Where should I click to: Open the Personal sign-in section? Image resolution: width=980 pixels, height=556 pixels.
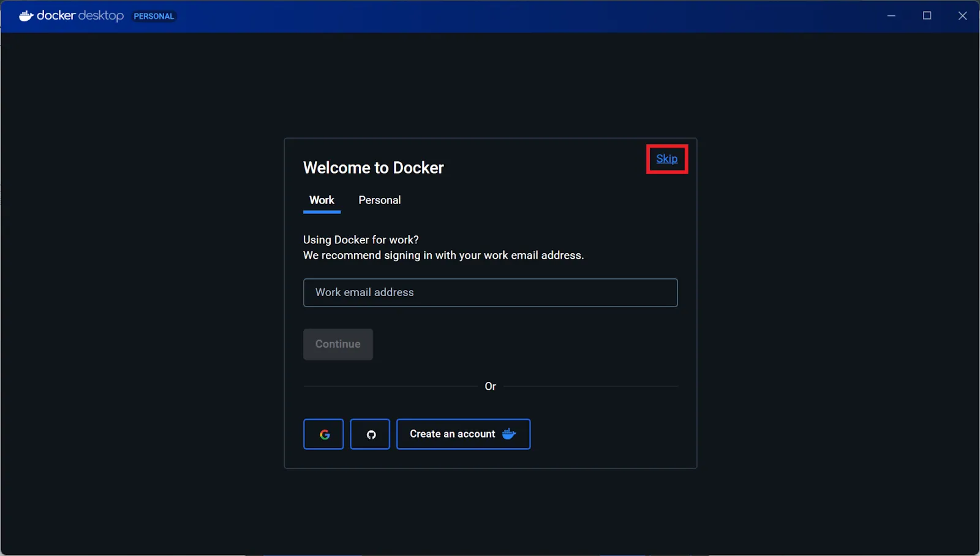point(379,200)
